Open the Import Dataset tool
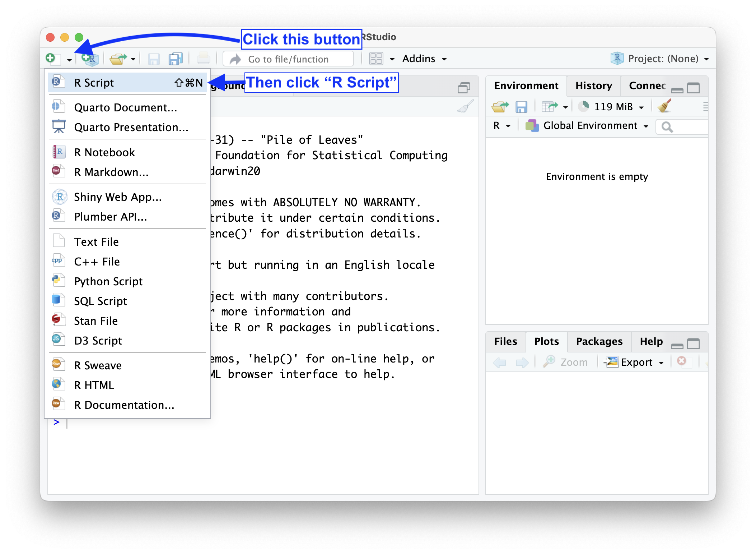Image resolution: width=756 pixels, height=554 pixels. tap(550, 106)
